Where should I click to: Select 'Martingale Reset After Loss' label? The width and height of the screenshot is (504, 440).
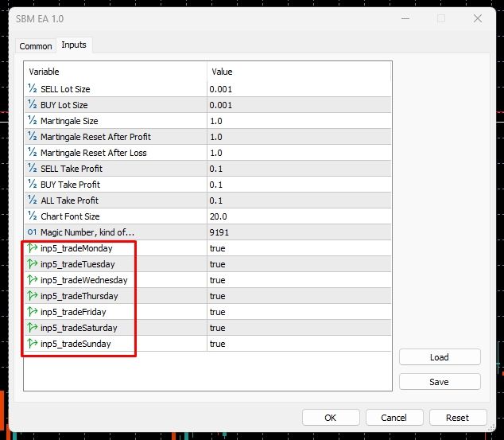pos(94,153)
